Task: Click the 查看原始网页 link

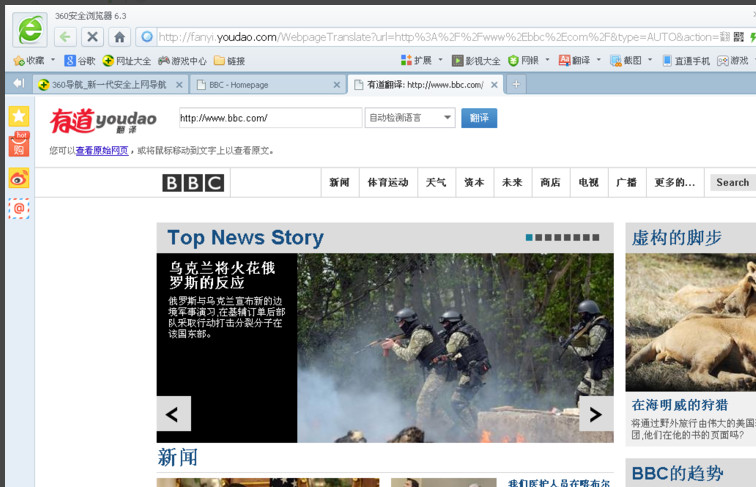Action: (x=102, y=151)
